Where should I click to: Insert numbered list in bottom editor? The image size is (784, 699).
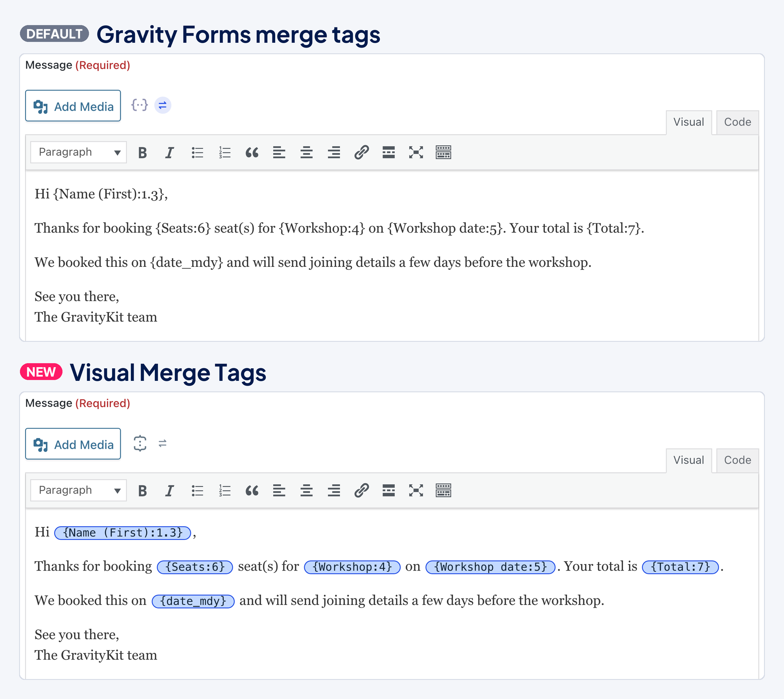(x=225, y=491)
